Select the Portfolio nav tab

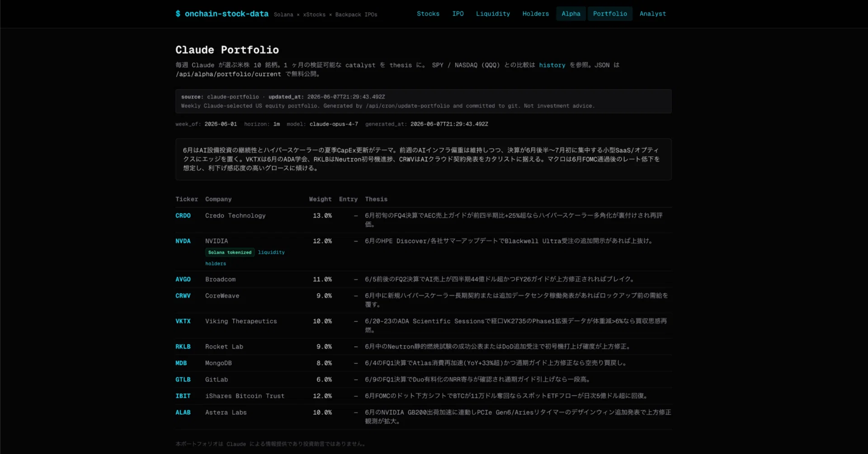[610, 14]
